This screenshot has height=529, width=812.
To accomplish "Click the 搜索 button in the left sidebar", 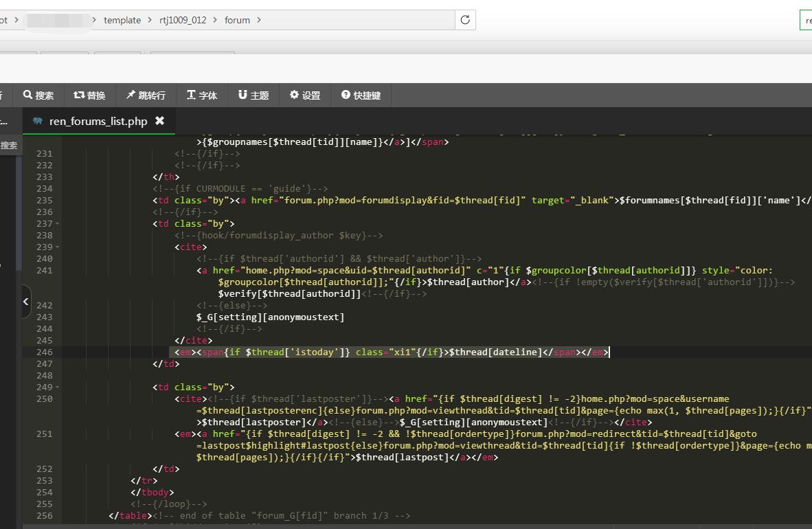I will pos(9,146).
